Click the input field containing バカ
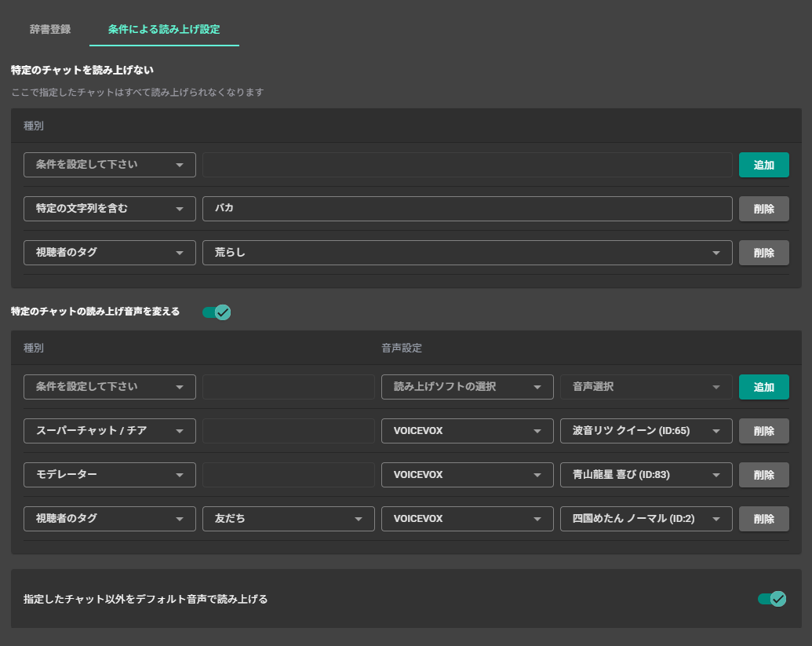 467,209
